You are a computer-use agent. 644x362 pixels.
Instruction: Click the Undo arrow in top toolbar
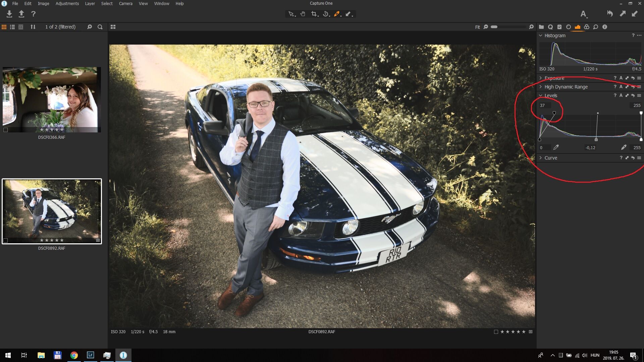[610, 14]
